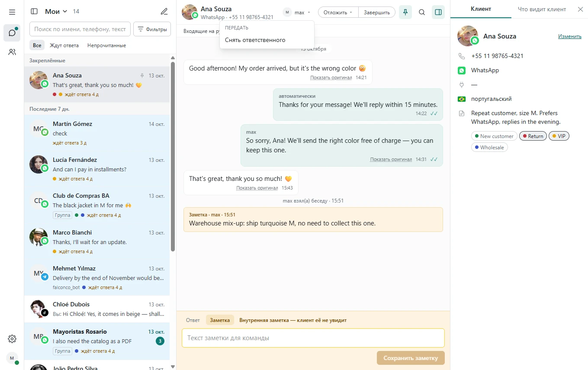
Task: Click the pin icon on Ana Souza's list row
Action: coord(142,76)
